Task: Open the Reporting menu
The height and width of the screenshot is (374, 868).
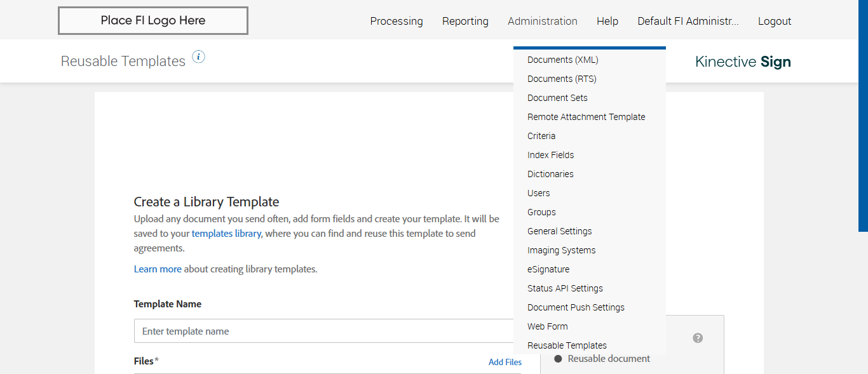Action: click(465, 21)
